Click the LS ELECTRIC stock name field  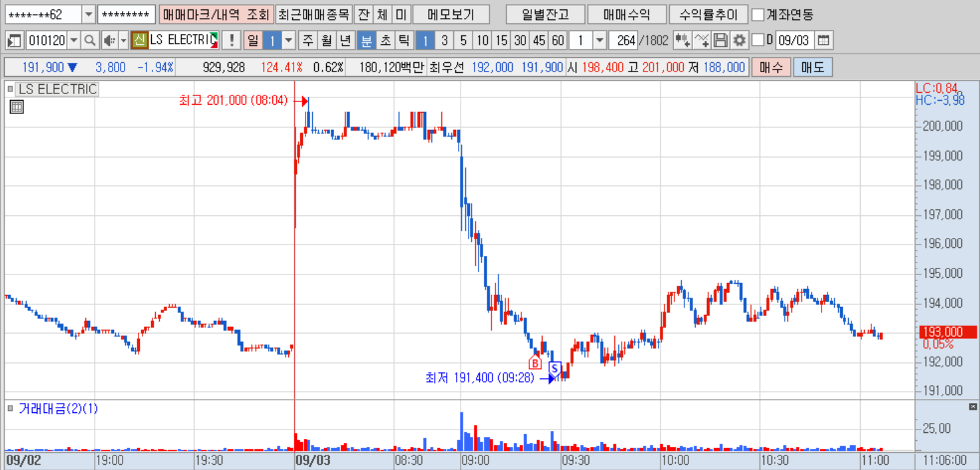tap(184, 40)
